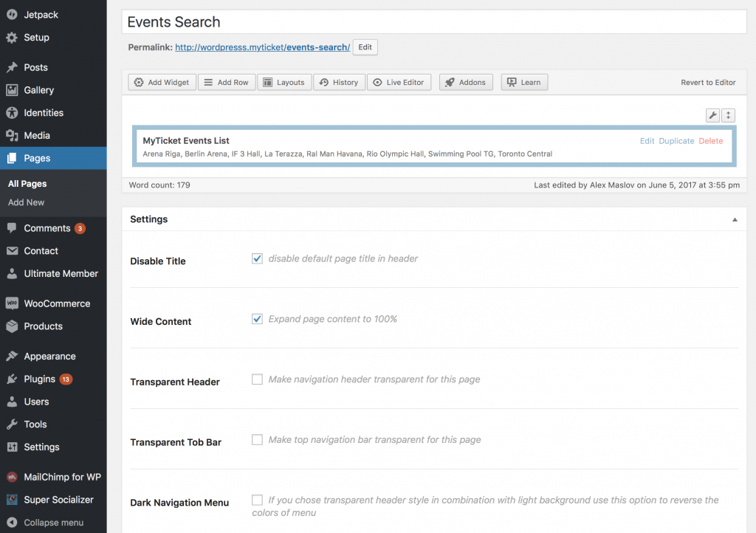Click the Comments bubble icon
This screenshot has height=533, width=756.
coord(12,228)
